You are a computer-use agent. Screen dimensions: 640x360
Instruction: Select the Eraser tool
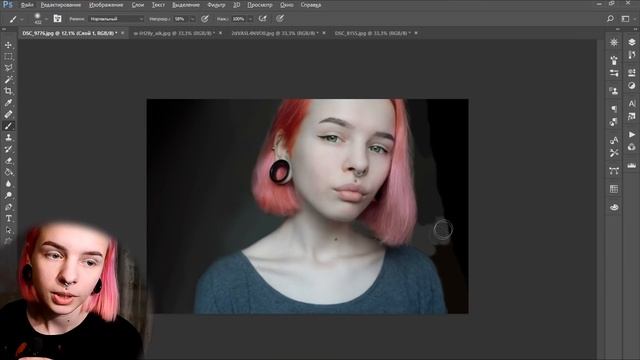pos(8,161)
